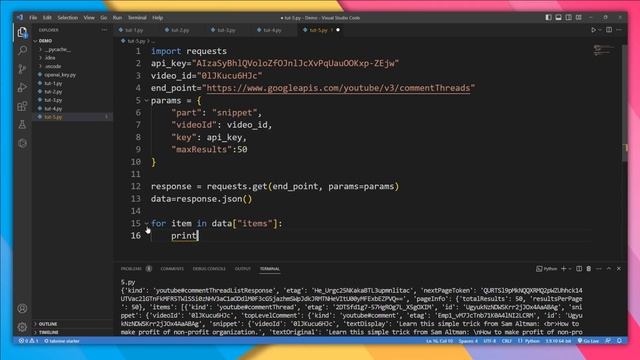Switch to the COMMENTS panel tab
The height and width of the screenshot is (360, 640).
172,269
